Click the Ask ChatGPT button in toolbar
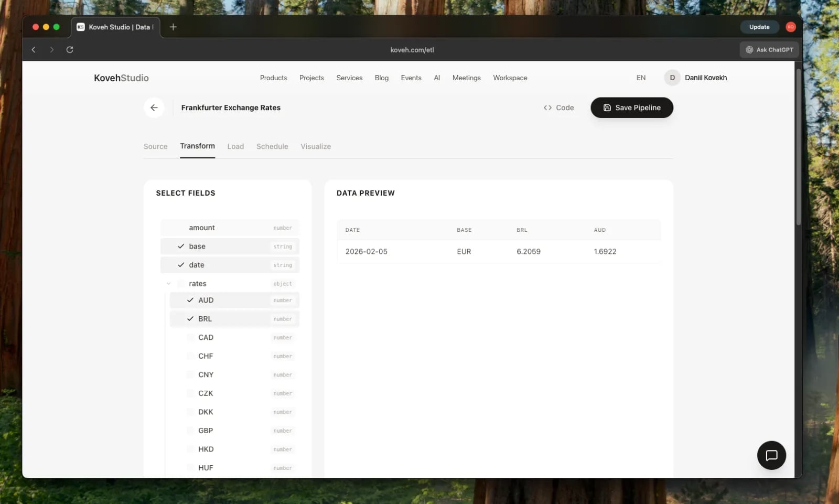Viewport: 839px width, 504px height. [x=769, y=50]
